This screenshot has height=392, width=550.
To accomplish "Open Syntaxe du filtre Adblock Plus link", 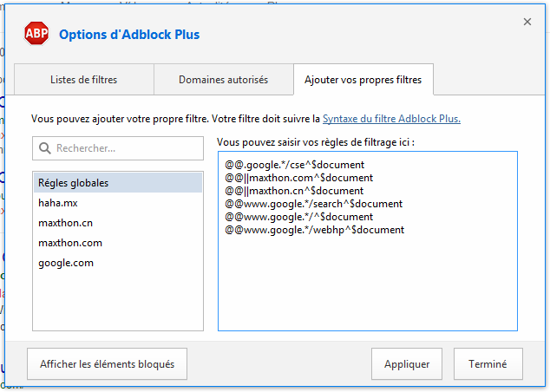I will pos(391,119).
